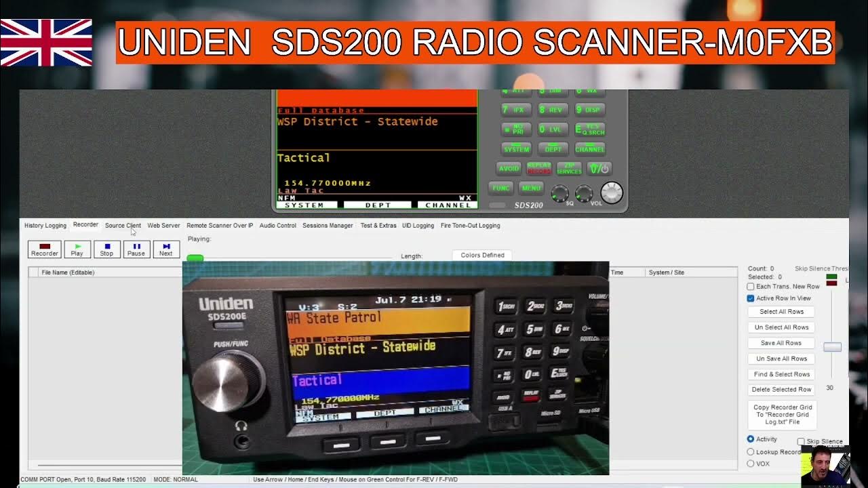Click DEPT soft key under virtual display
The width and height of the screenshot is (868, 488).
378,205
